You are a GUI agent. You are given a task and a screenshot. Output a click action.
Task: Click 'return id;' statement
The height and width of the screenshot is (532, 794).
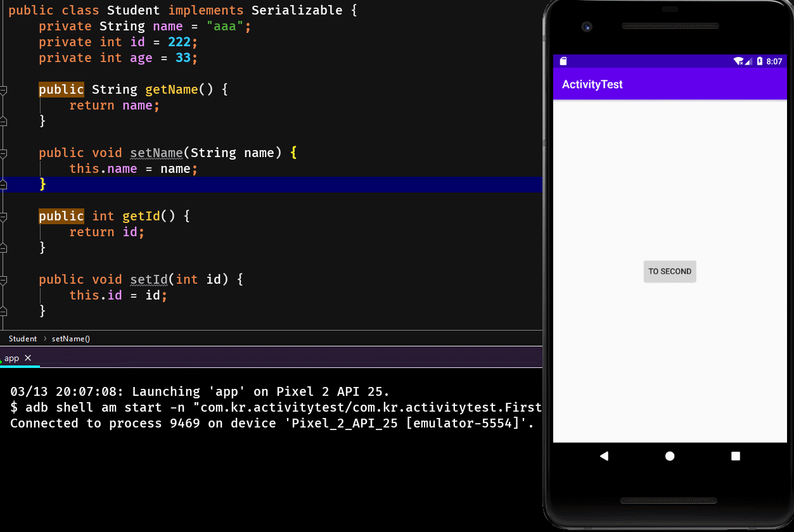[x=107, y=232]
